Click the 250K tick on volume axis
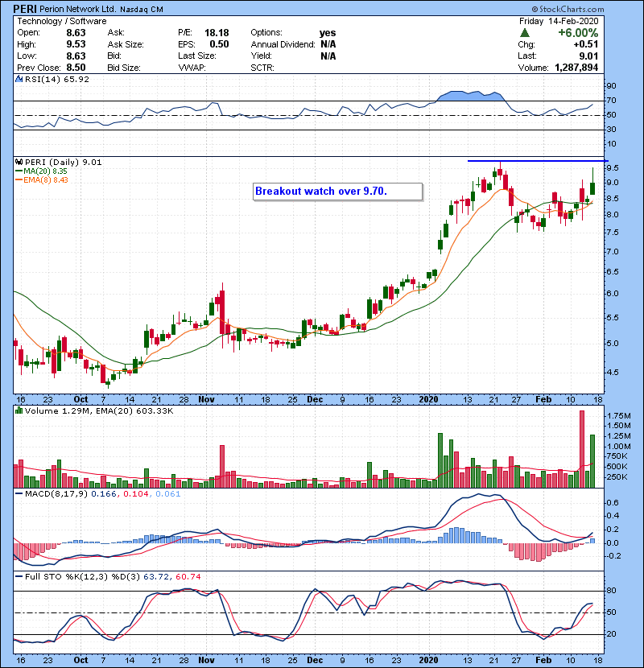Image resolution: width=644 pixels, height=668 pixels. 617,476
